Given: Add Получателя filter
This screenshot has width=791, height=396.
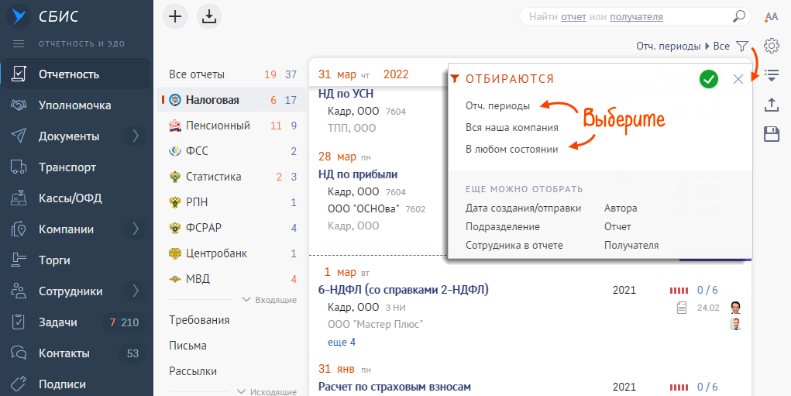Looking at the screenshot, I should tap(631, 246).
